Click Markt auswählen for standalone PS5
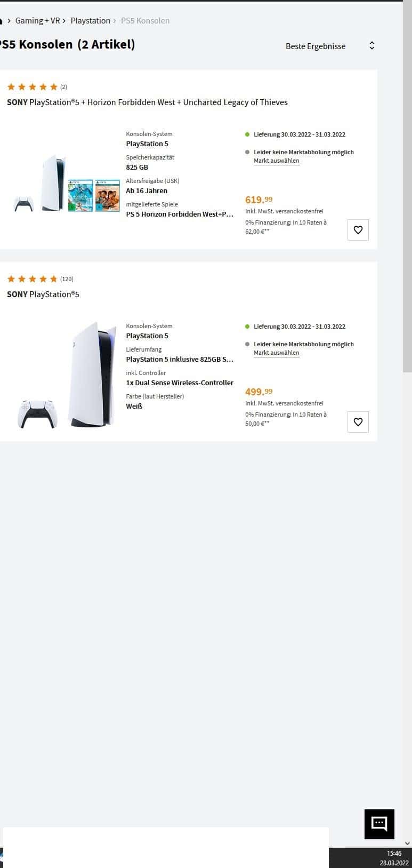The height and width of the screenshot is (868, 412). point(276,353)
